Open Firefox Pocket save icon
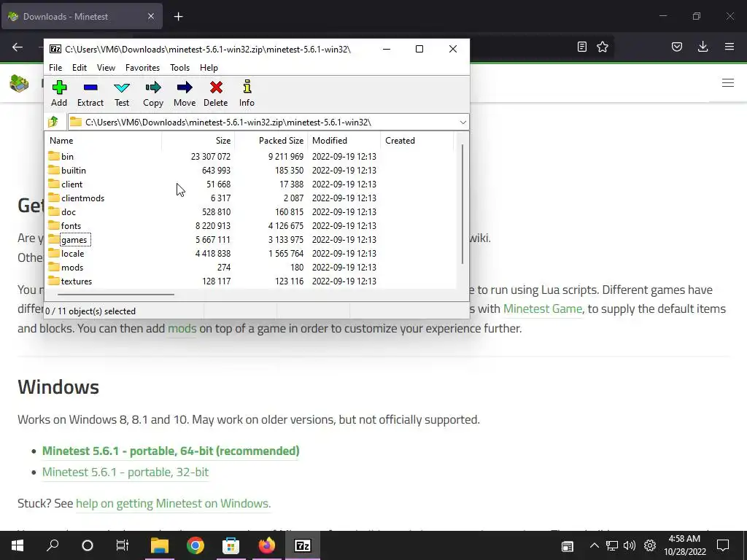 [x=677, y=47]
